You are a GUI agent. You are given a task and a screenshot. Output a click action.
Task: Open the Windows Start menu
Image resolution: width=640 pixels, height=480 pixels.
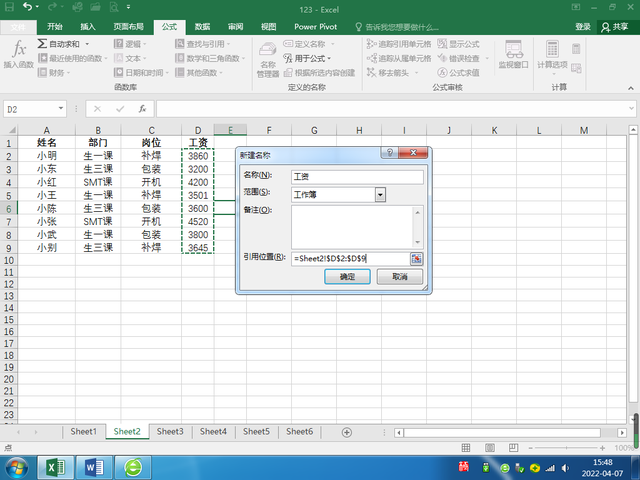click(16, 467)
